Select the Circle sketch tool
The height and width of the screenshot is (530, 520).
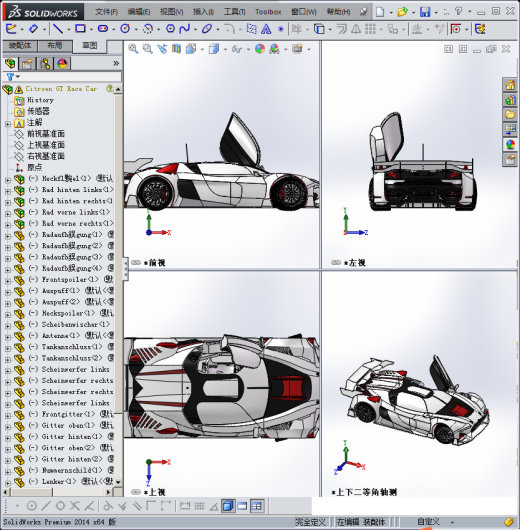click(125, 29)
